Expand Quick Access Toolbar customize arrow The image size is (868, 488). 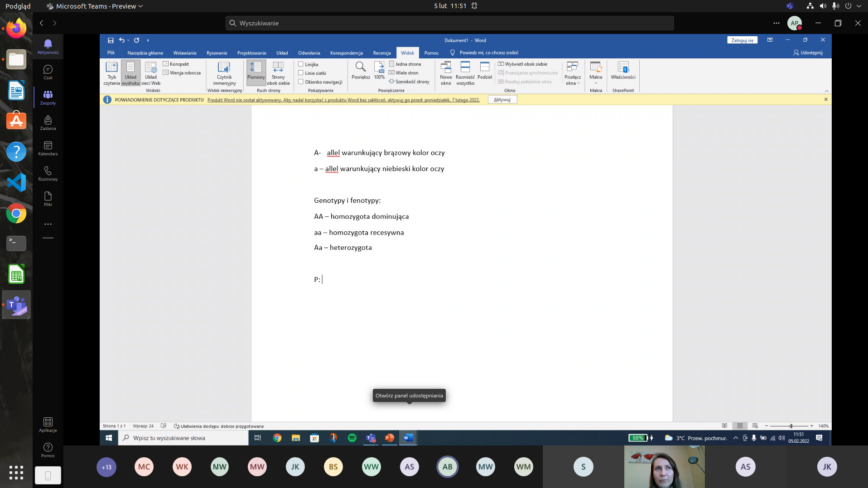pyautogui.click(x=148, y=40)
